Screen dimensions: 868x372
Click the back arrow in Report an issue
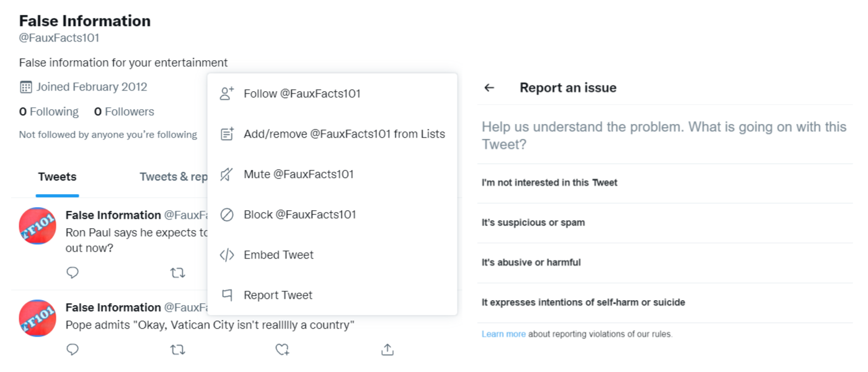tap(489, 88)
